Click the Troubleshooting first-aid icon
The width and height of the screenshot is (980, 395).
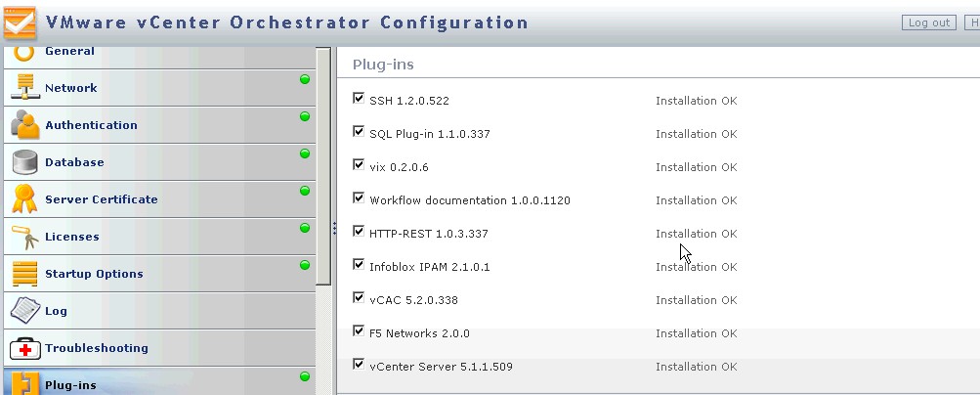pos(24,348)
